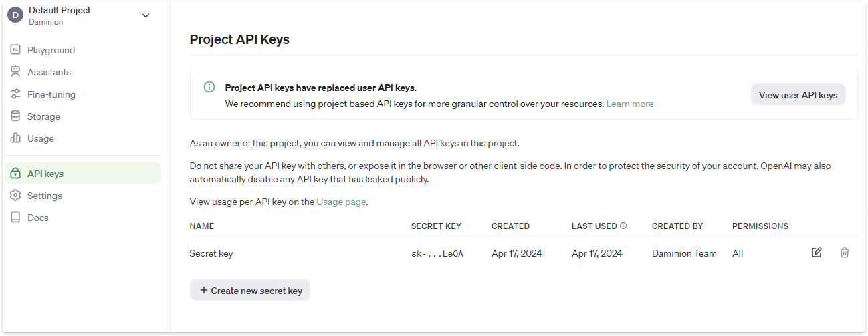Image resolution: width=868 pixels, height=336 pixels.
Task: Select the Storage database icon
Action: coord(15,116)
